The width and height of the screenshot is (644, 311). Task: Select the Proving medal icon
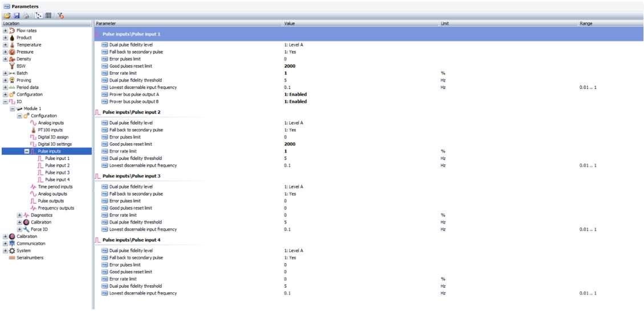pos(13,80)
